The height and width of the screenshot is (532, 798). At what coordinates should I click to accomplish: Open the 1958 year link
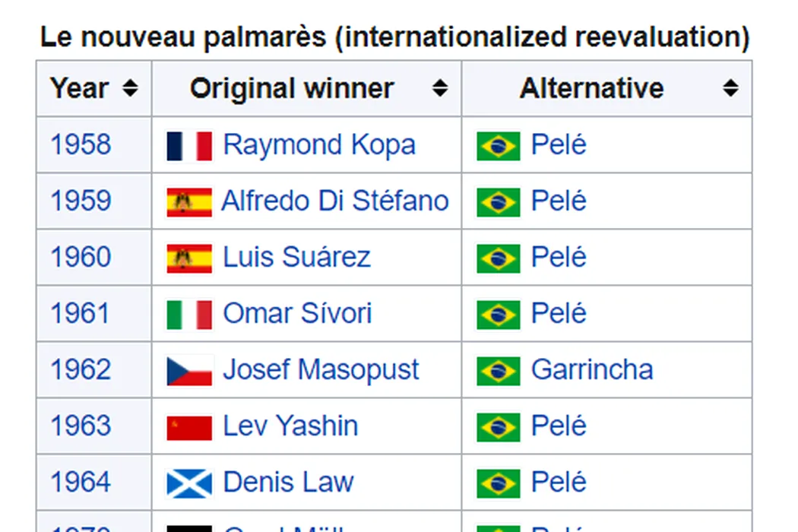click(x=81, y=144)
